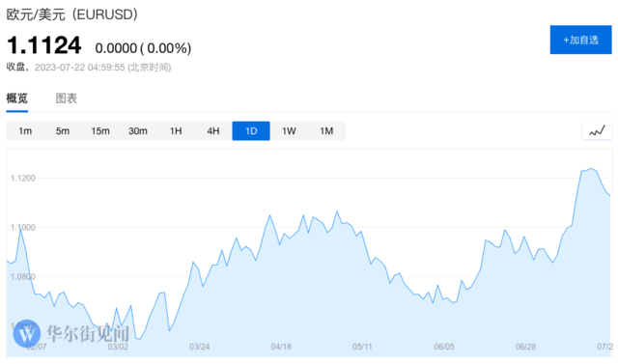Click the chart peak above 1.1200
The width and height of the screenshot is (618, 364).
pyautogui.click(x=591, y=169)
